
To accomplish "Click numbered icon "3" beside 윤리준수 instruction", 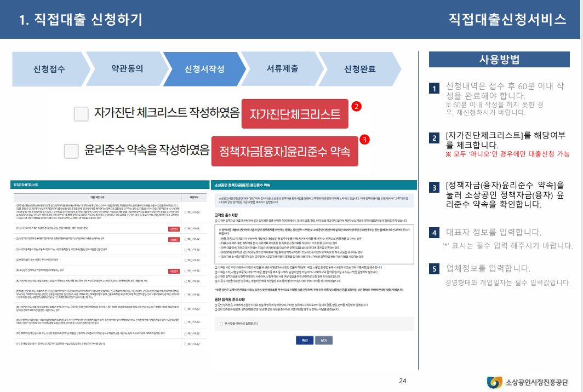I will coord(433,187).
